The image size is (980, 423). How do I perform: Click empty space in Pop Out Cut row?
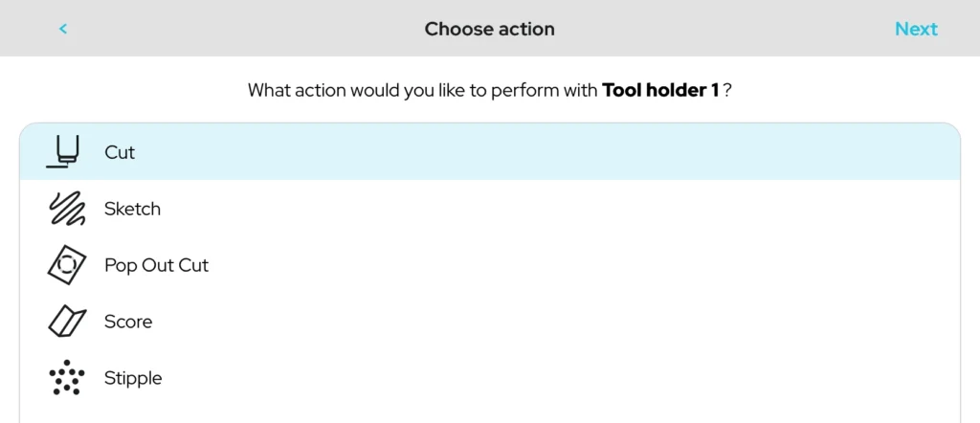[x=574, y=265]
